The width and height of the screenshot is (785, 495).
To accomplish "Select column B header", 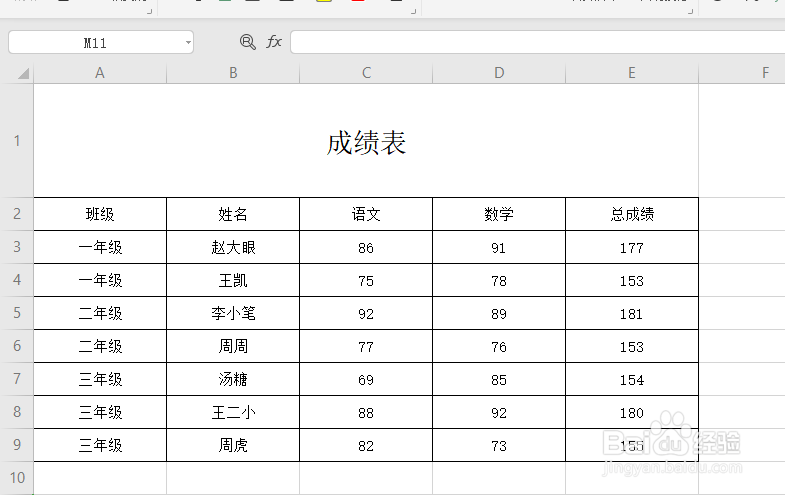I will 233,73.
